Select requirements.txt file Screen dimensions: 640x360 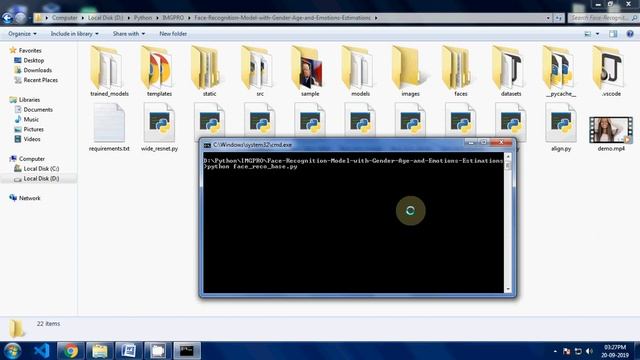(x=109, y=127)
